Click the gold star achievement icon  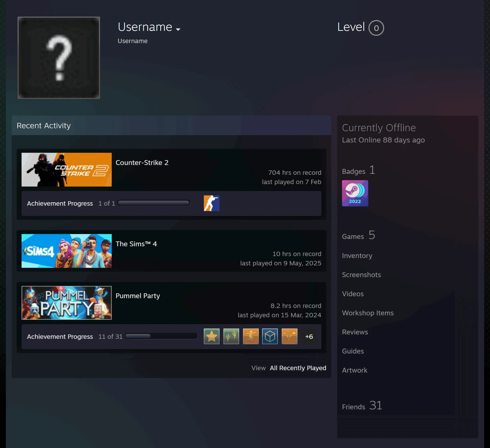[212, 336]
